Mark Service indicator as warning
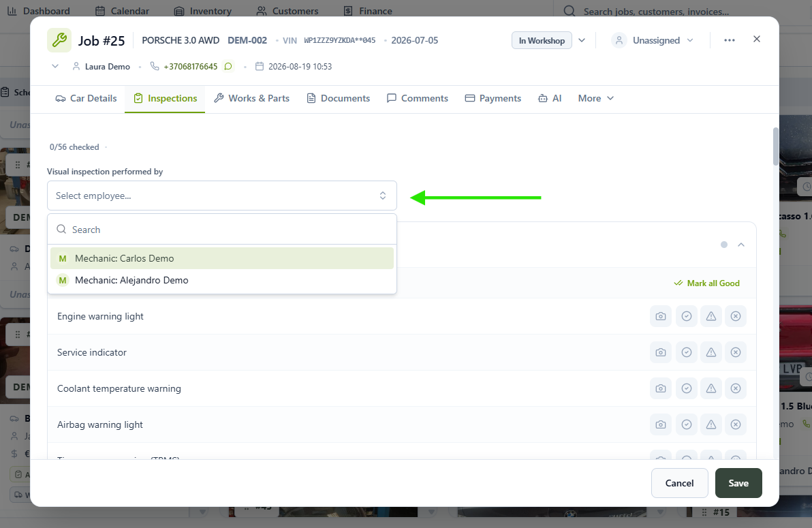 [x=711, y=352]
